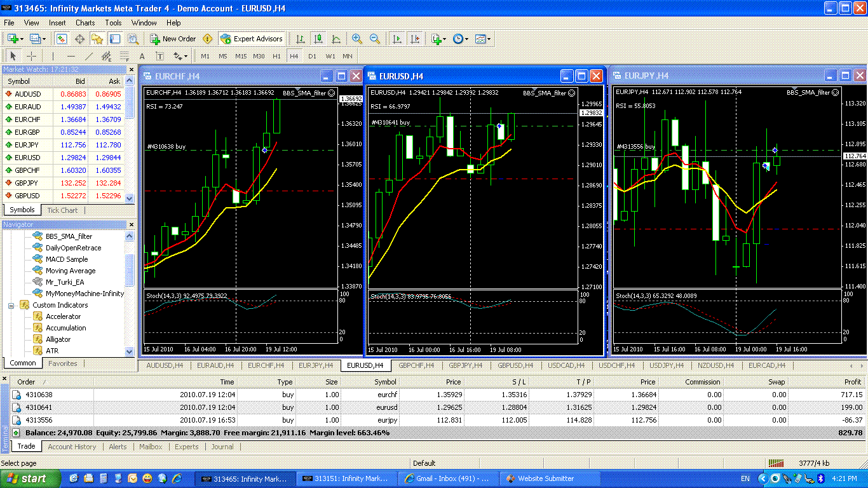Toggle Expert Advisors auto trading

coord(252,39)
